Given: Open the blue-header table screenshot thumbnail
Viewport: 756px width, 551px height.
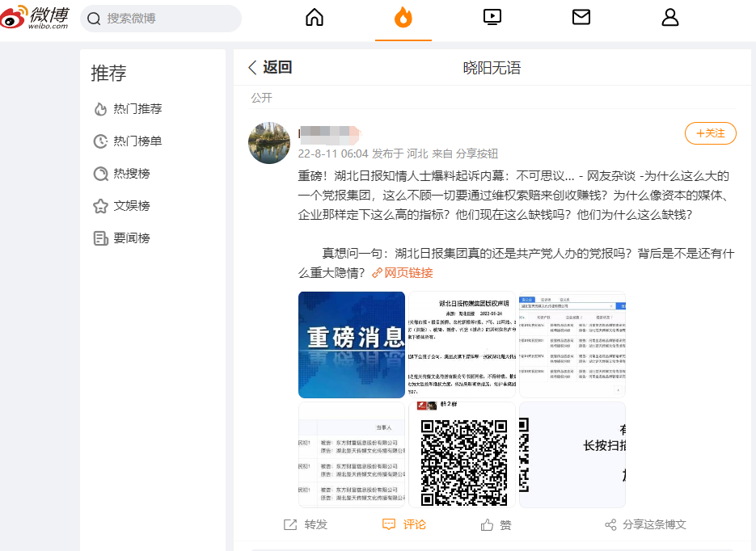Looking at the screenshot, I should coord(572,345).
